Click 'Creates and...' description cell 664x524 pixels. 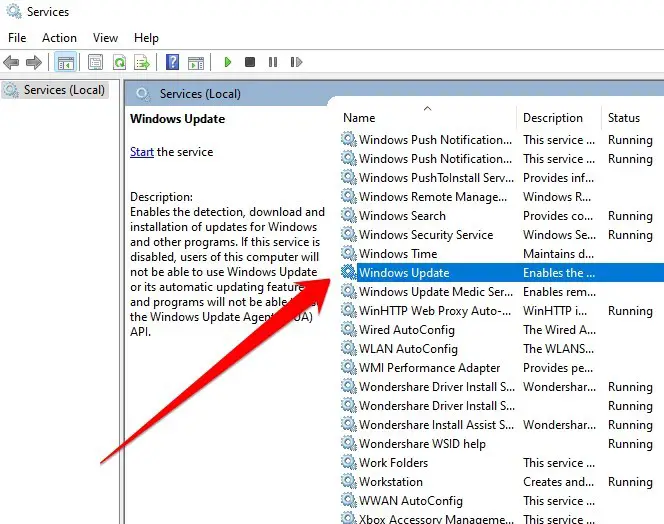coord(558,482)
